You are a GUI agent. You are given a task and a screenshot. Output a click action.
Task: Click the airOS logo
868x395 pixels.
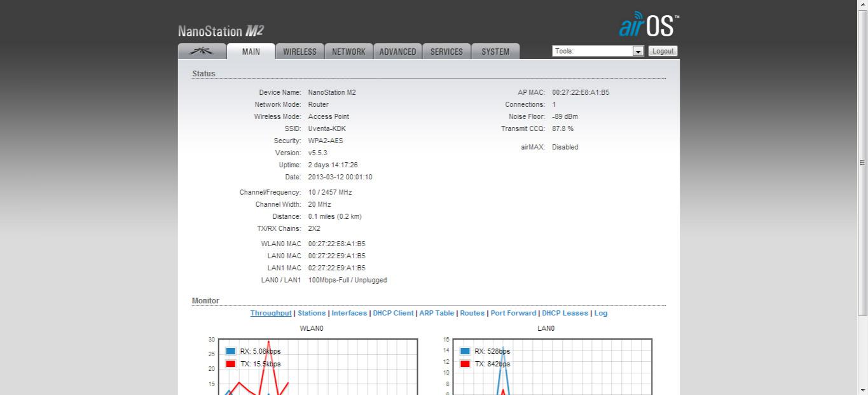click(648, 24)
